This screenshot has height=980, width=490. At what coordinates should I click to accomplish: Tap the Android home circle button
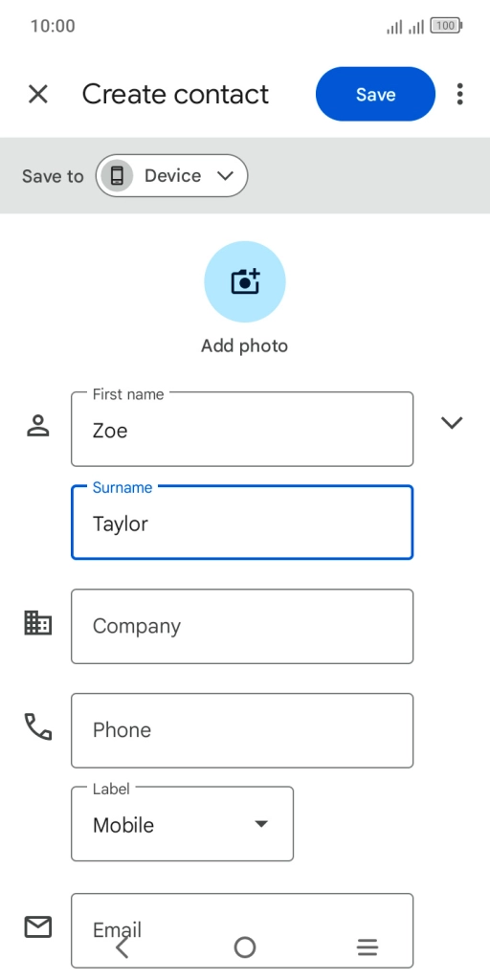click(x=245, y=947)
